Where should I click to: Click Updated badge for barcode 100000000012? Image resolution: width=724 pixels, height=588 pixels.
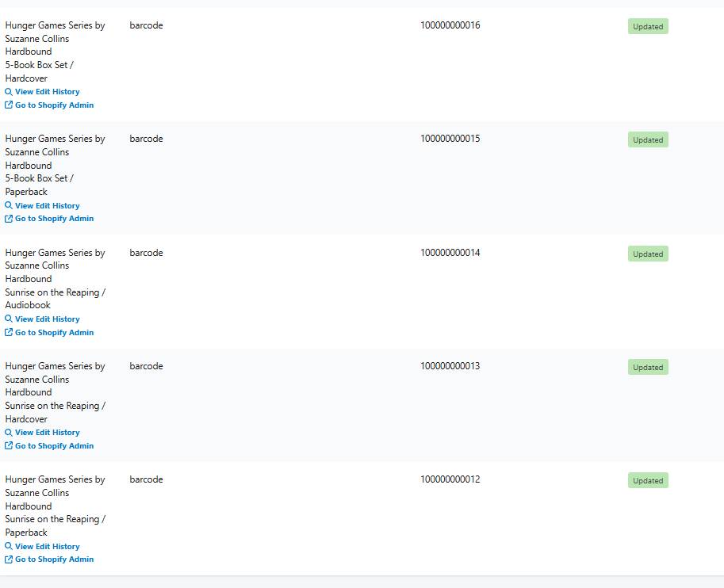coord(648,480)
